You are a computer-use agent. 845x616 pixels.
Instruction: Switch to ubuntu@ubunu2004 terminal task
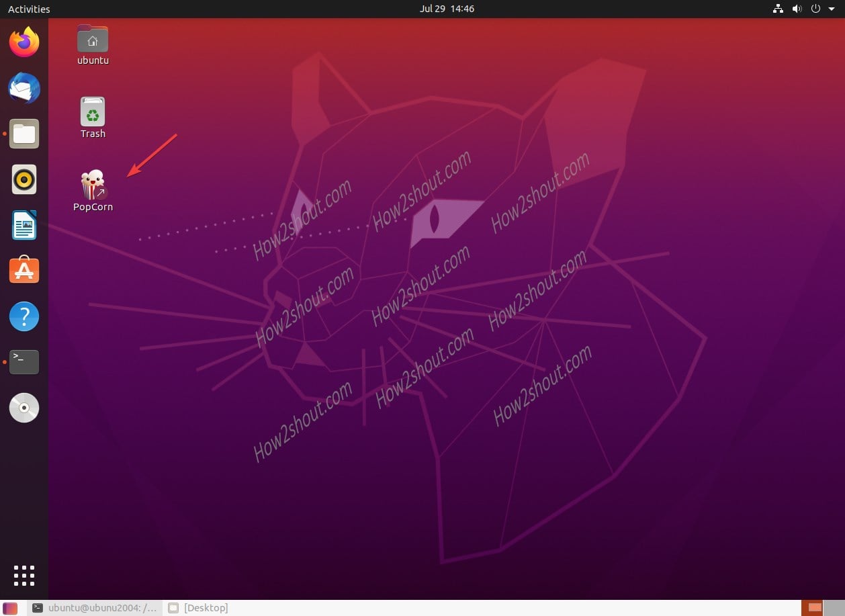point(94,608)
